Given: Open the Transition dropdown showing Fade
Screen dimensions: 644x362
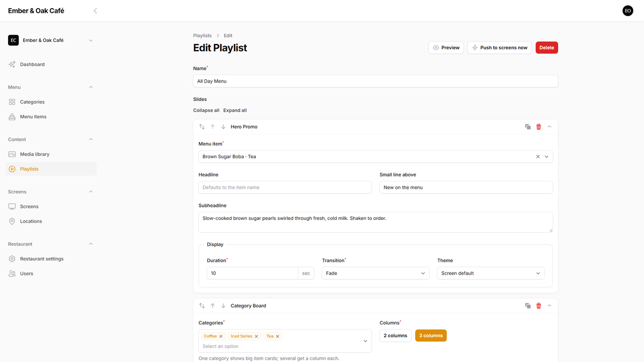Looking at the screenshot, I should (x=376, y=273).
